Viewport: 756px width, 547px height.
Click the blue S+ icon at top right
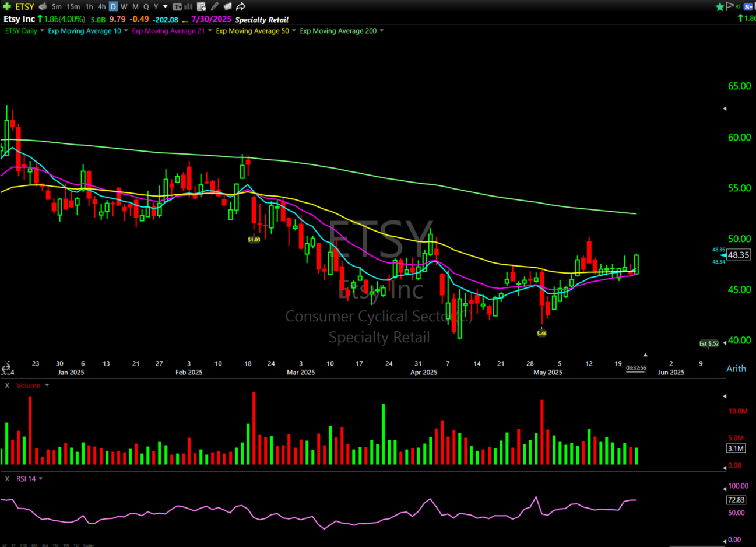pyautogui.click(x=748, y=6)
